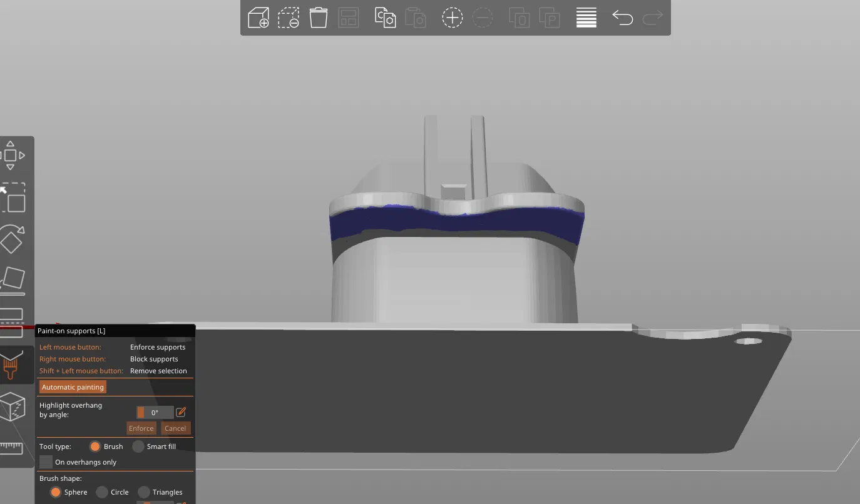Click the Add object cube icon
The image size is (860, 504).
(259, 18)
